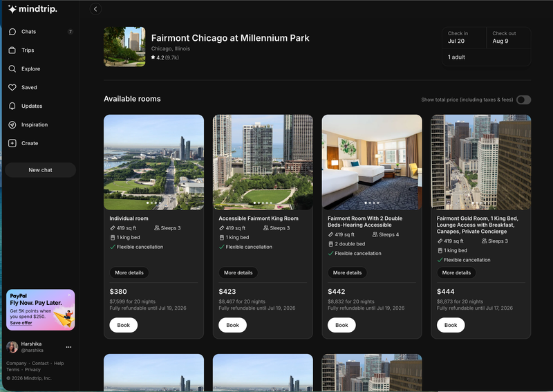Image resolution: width=553 pixels, height=392 pixels.
Task: Open the Contact footer link
Action: click(x=40, y=364)
